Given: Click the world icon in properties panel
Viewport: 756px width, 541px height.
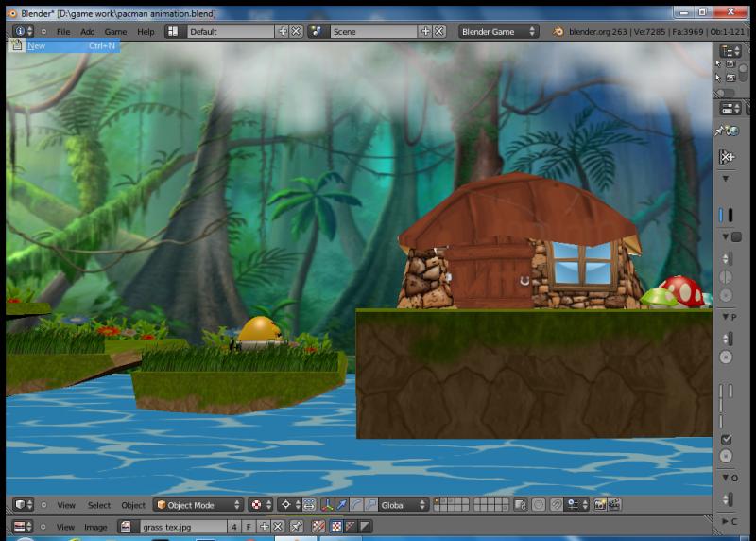Looking at the screenshot, I should (733, 131).
